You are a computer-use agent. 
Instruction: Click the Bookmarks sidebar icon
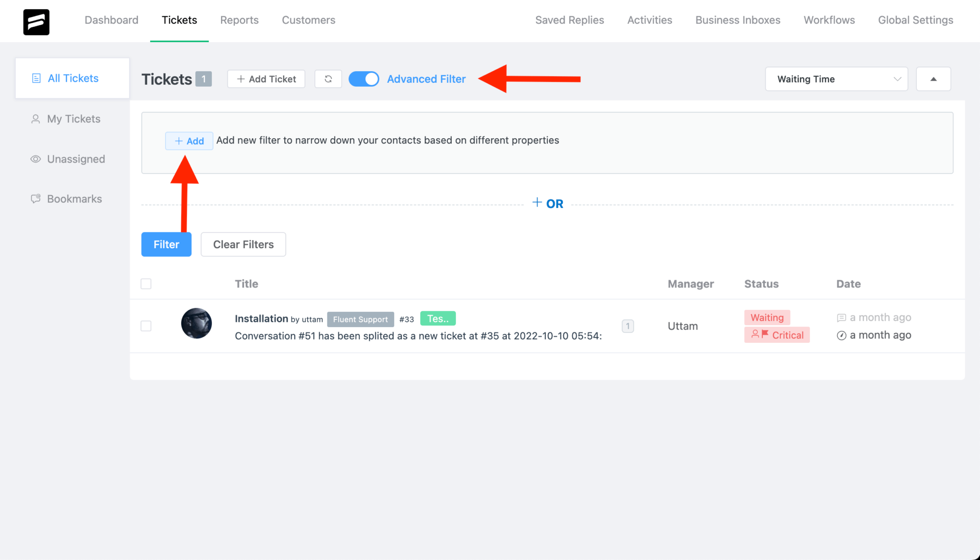tap(35, 199)
